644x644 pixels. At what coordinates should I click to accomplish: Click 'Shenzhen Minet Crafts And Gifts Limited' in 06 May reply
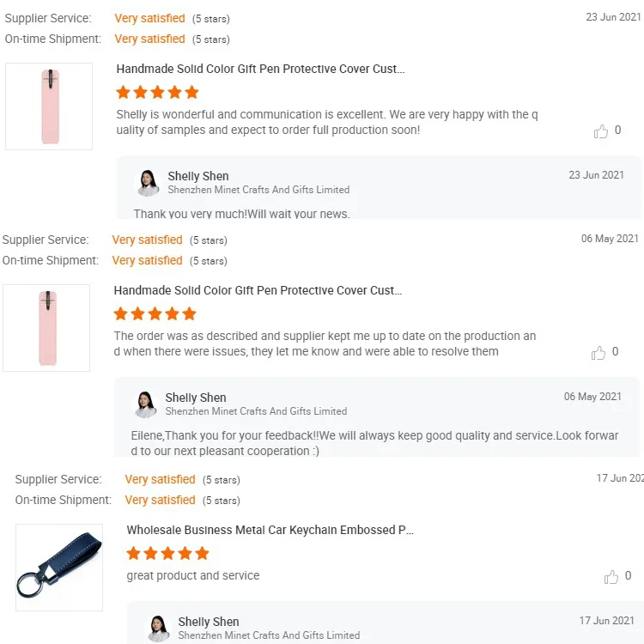point(256,411)
